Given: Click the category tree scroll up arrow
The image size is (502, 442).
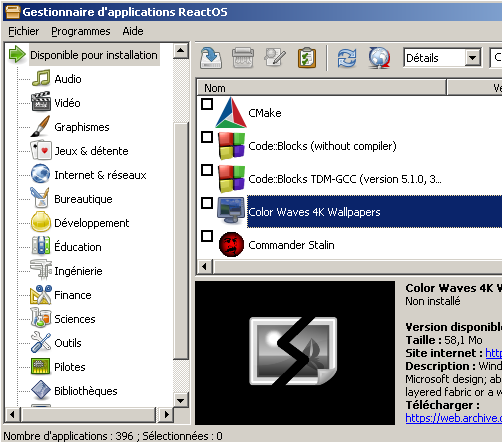Looking at the screenshot, I should click(181, 51).
